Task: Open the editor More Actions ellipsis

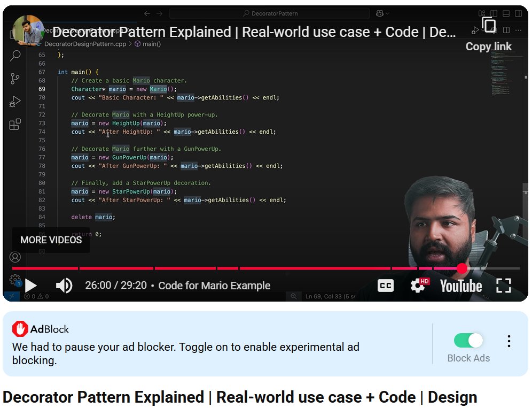Action: coord(519,30)
